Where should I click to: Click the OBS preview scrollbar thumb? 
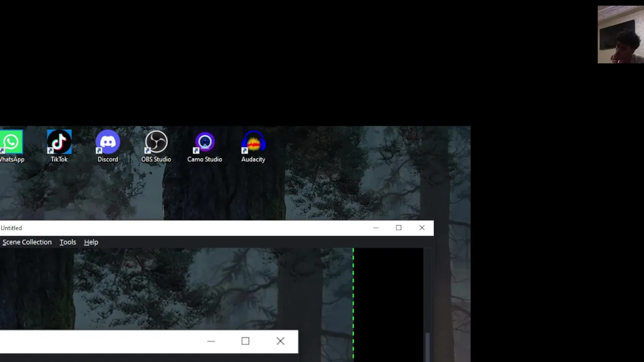click(428, 347)
